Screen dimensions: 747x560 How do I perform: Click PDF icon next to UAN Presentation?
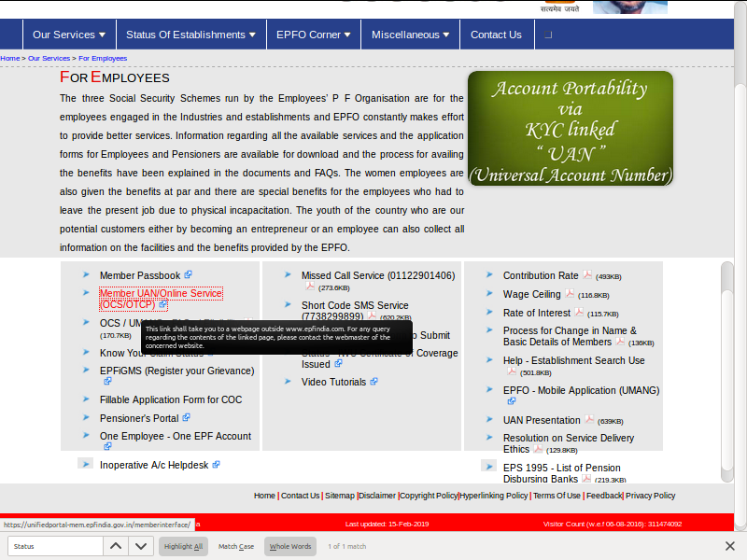[x=589, y=420]
